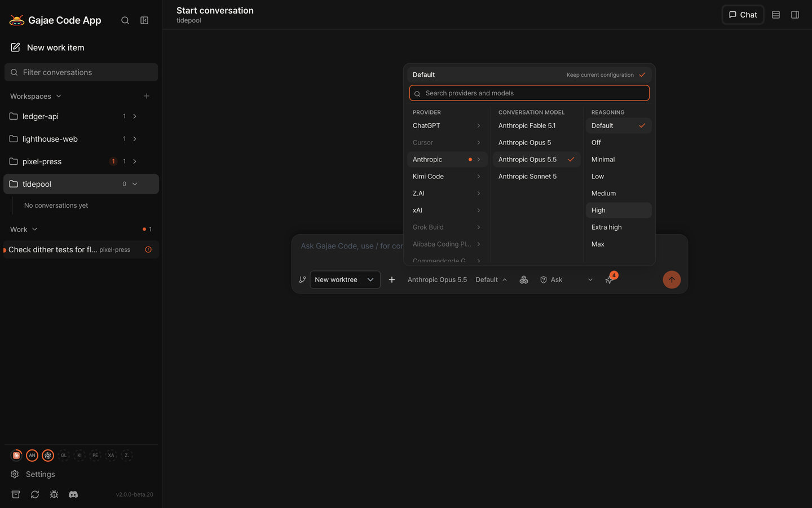
Task: Click the ChatGPT provider status badge
Action: click(x=48, y=455)
